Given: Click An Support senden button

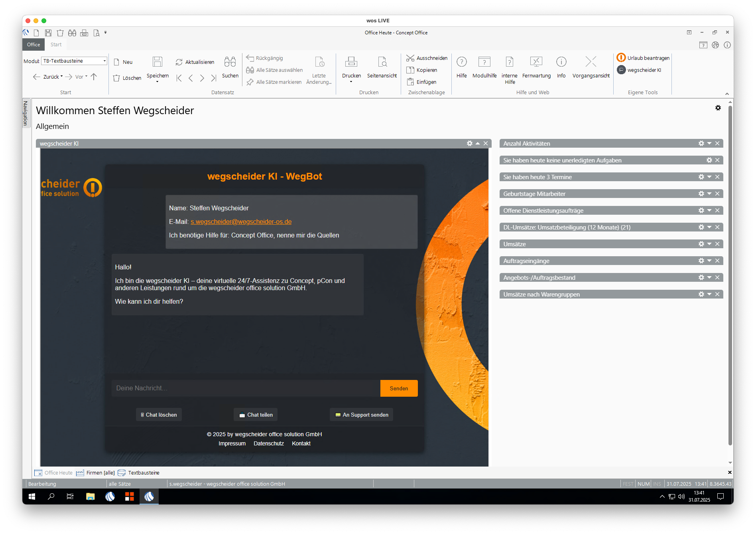Looking at the screenshot, I should coord(362,415).
